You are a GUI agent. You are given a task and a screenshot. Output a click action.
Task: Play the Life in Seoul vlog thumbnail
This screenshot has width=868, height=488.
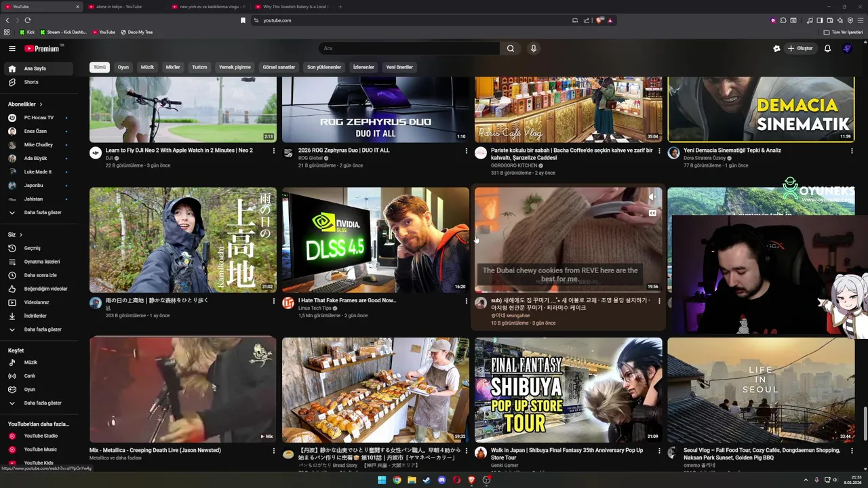[x=761, y=390]
